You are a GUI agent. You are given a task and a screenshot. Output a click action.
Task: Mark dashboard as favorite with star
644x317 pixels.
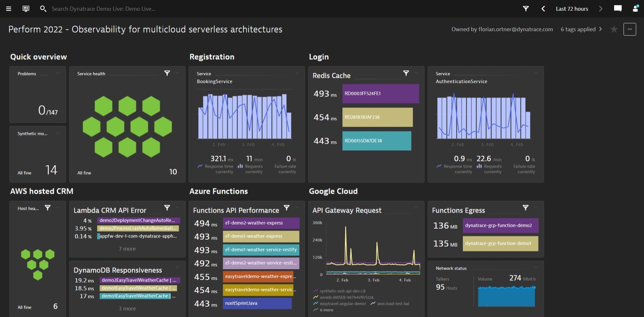coord(614,29)
